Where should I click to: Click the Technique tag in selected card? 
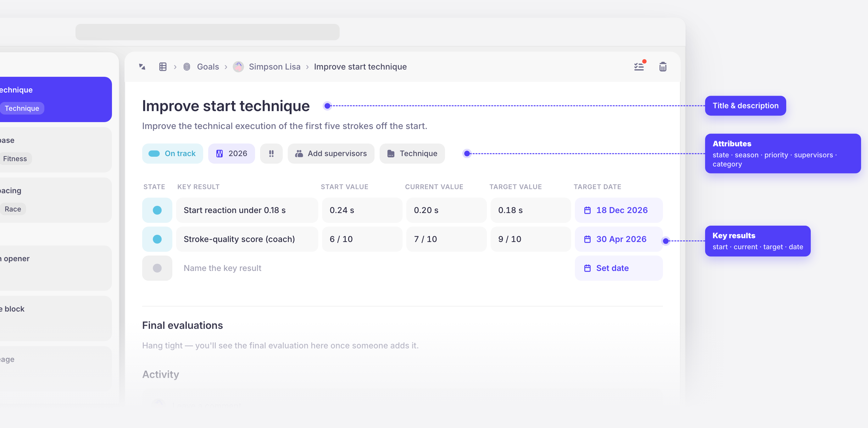point(22,108)
